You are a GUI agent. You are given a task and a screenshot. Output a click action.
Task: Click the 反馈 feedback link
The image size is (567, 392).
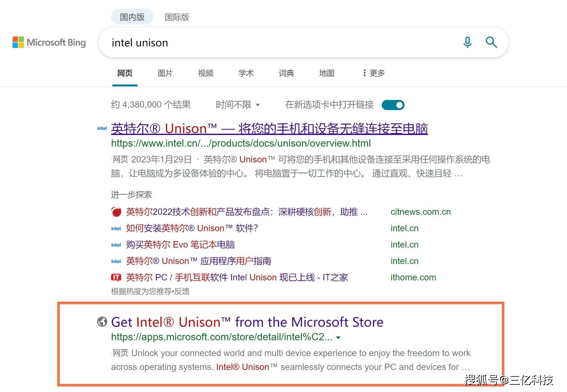pos(182,292)
